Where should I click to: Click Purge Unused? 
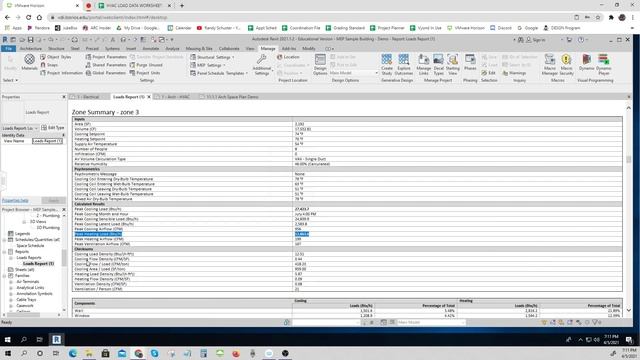click(146, 65)
